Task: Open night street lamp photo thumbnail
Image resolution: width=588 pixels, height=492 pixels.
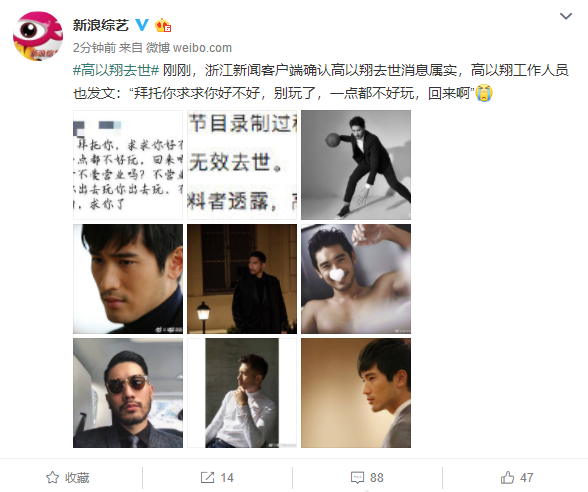Action: [x=242, y=279]
